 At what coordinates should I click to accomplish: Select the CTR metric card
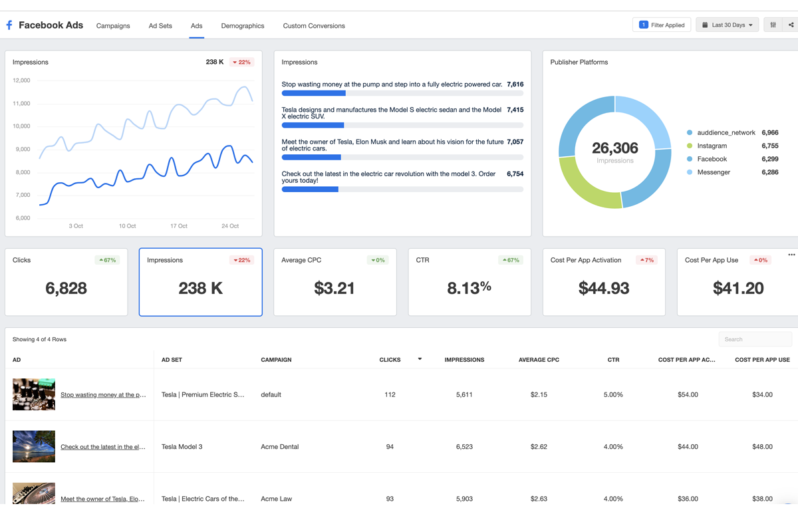click(x=469, y=282)
